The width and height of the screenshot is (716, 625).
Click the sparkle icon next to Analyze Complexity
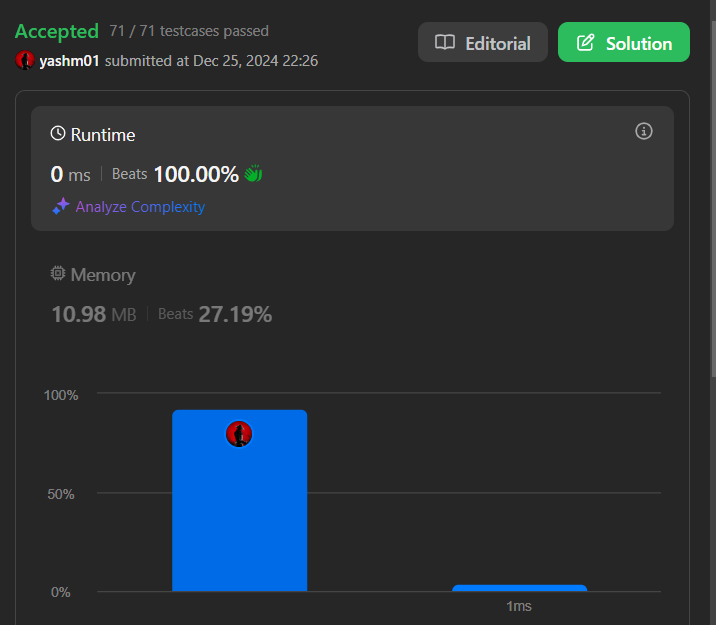click(x=61, y=206)
